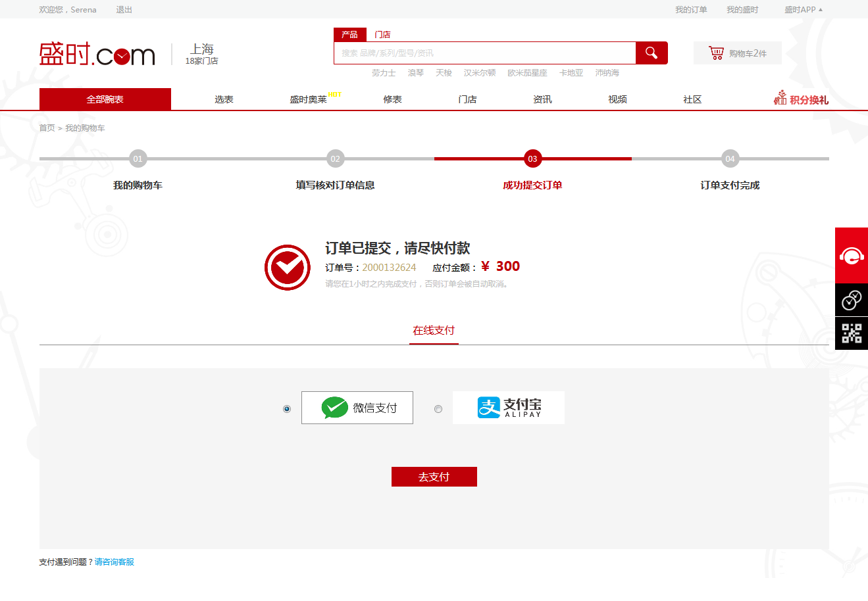
Task: Click the watch compare icon in sidebar
Action: [852, 300]
